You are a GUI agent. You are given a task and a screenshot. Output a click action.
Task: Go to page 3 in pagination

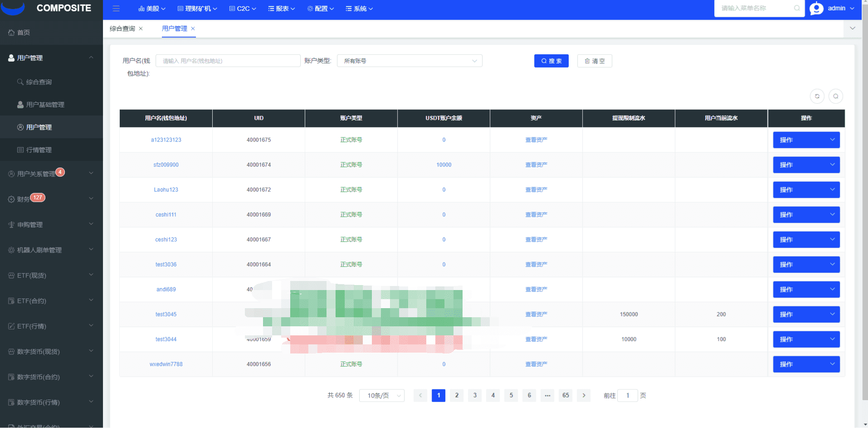point(475,396)
